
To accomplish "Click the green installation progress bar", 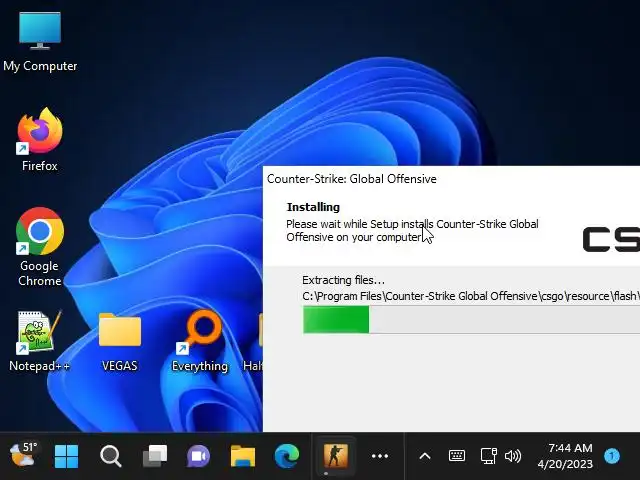I will tap(471, 320).
